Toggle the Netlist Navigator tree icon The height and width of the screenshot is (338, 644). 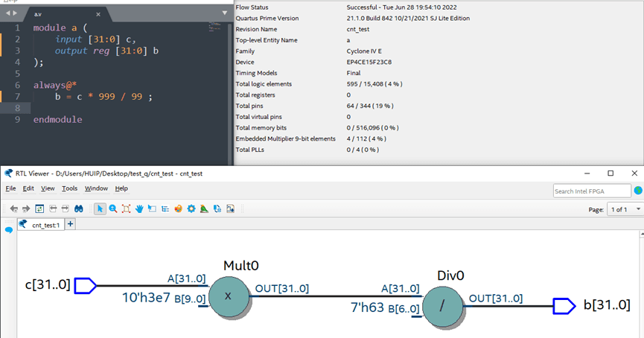point(165,209)
